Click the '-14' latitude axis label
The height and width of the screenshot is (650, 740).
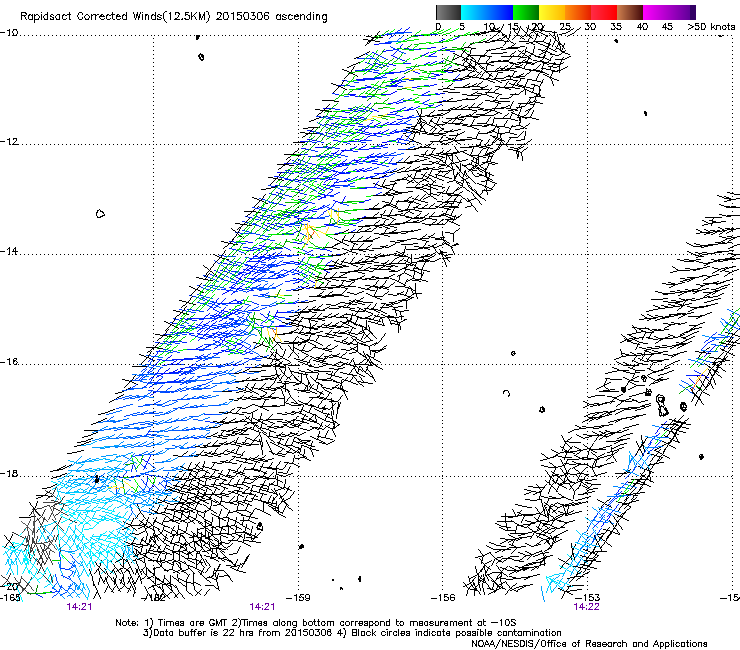pyautogui.click(x=9, y=251)
